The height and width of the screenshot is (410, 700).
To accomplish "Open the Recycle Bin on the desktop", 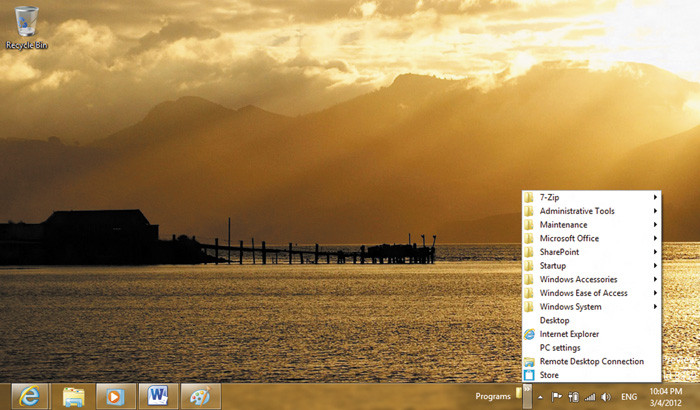I will 27,24.
